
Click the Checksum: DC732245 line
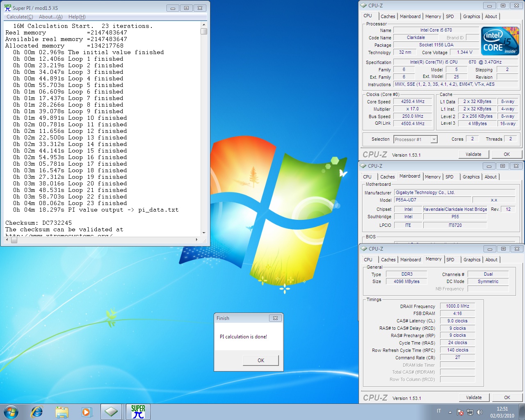pyautogui.click(x=39, y=223)
